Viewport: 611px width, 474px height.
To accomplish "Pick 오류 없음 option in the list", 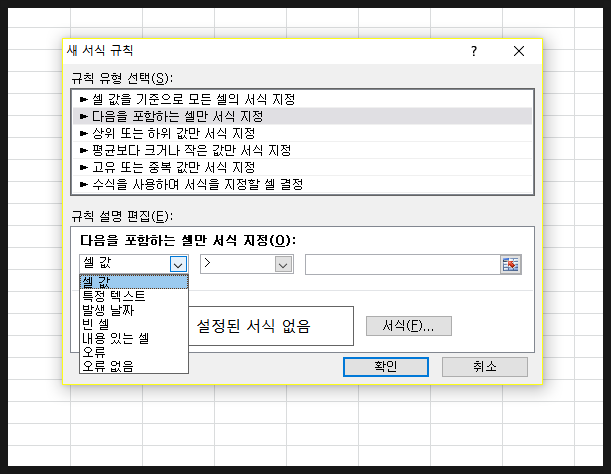I will (x=134, y=366).
